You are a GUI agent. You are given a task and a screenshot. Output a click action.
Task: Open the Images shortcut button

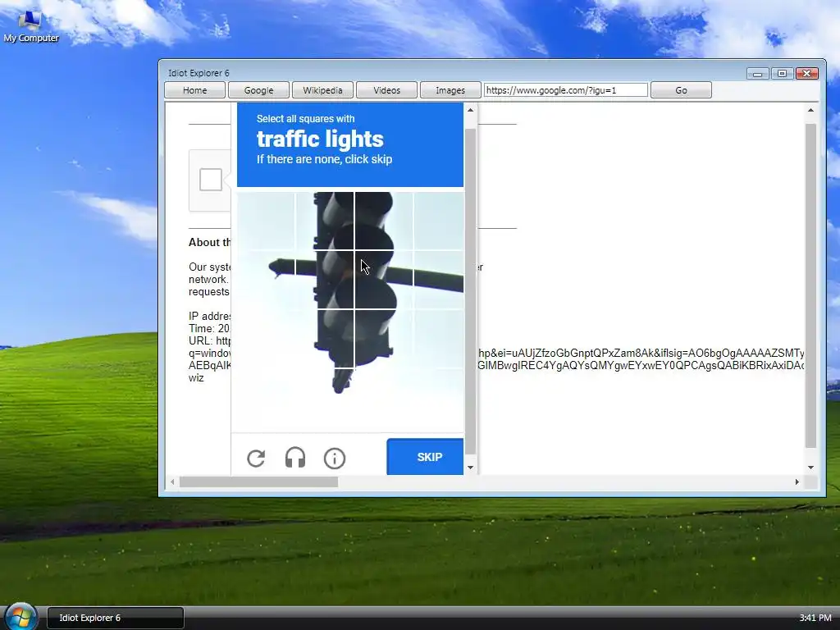[450, 90]
